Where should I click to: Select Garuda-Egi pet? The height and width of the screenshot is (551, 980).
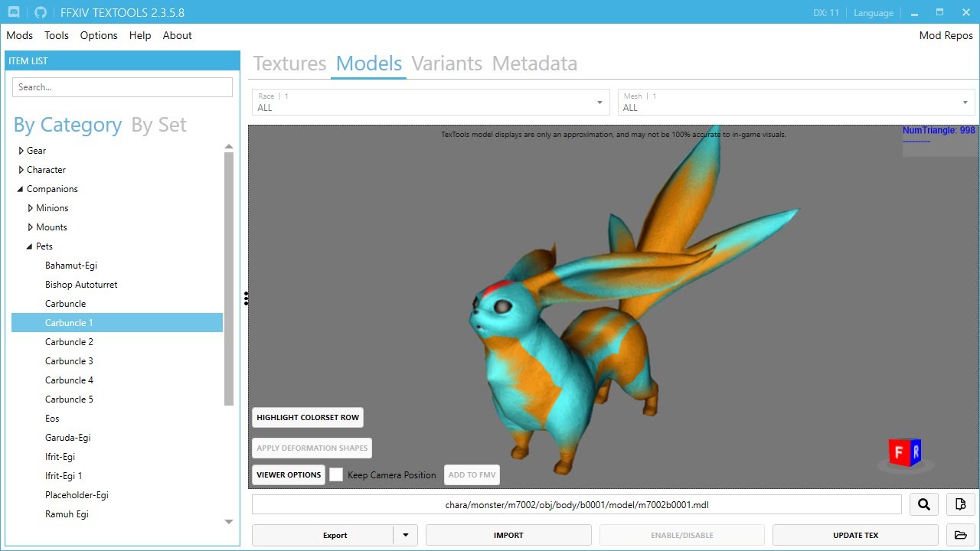click(67, 438)
